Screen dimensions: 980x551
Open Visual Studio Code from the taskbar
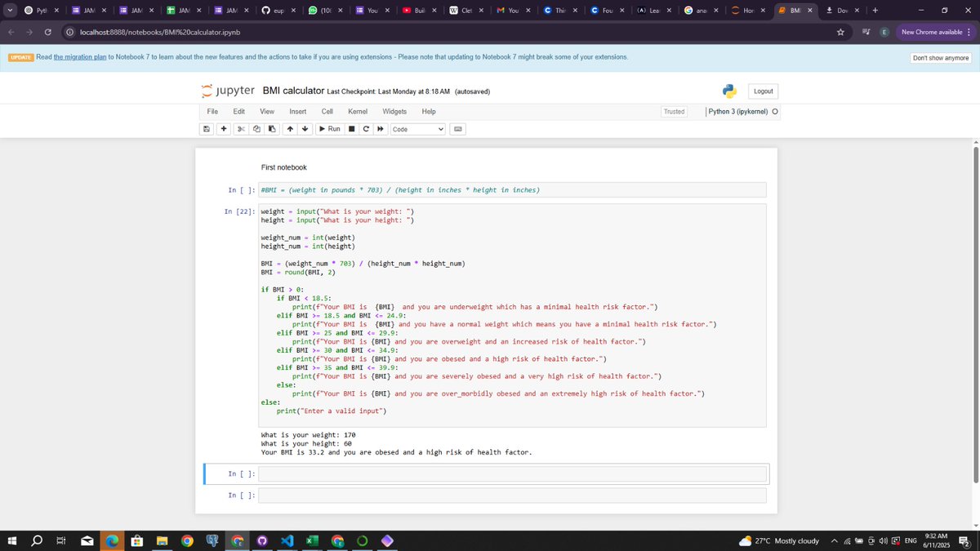tap(287, 540)
